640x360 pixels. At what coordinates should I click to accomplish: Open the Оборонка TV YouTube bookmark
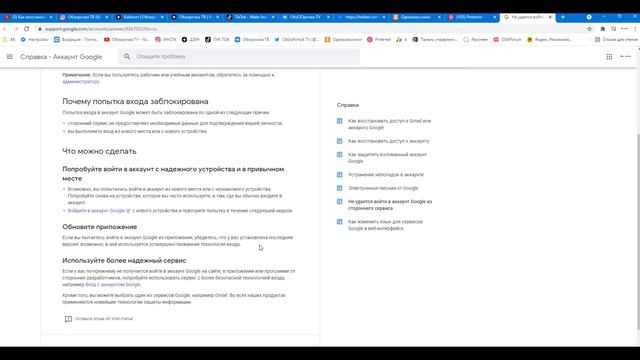(x=127, y=40)
